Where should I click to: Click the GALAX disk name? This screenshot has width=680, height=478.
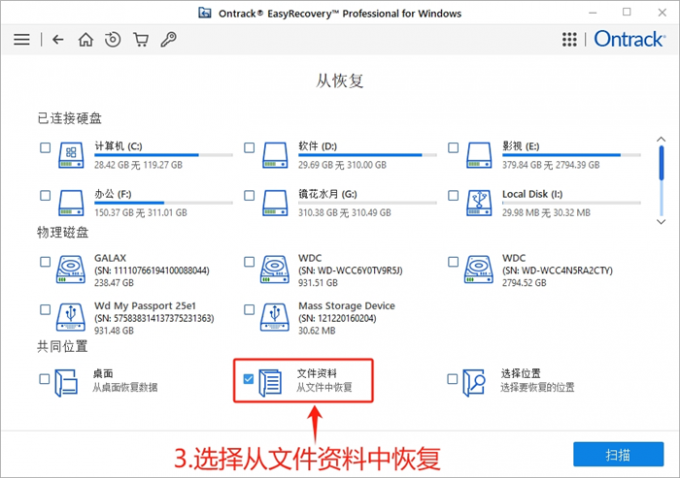110,258
